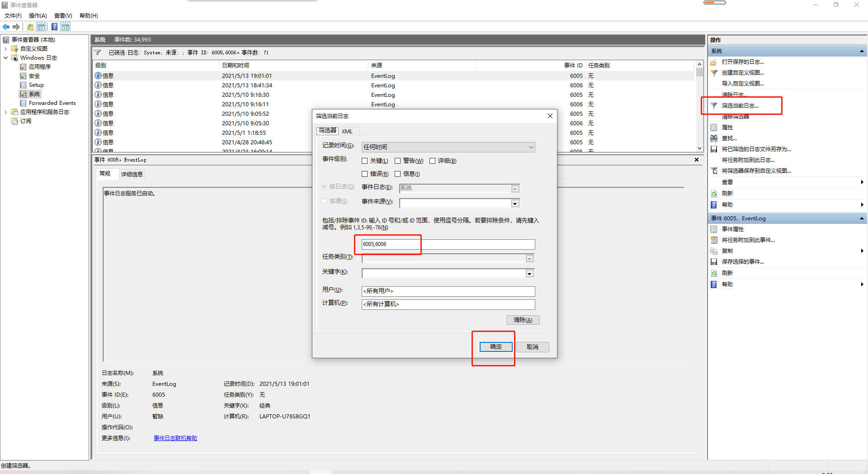Viewport: 868px width, 474px height.
Task: Switch to the XML tab in filter dialog
Action: pos(347,132)
